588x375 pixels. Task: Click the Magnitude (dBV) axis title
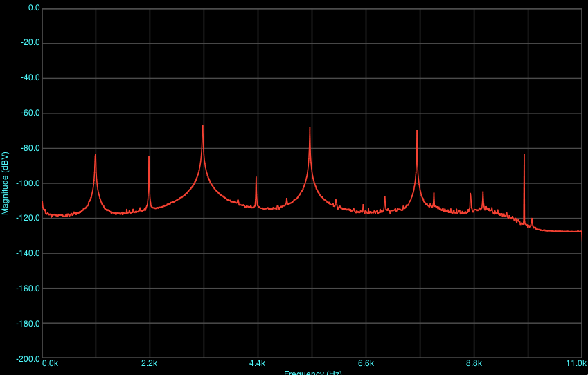pyautogui.click(x=5, y=183)
